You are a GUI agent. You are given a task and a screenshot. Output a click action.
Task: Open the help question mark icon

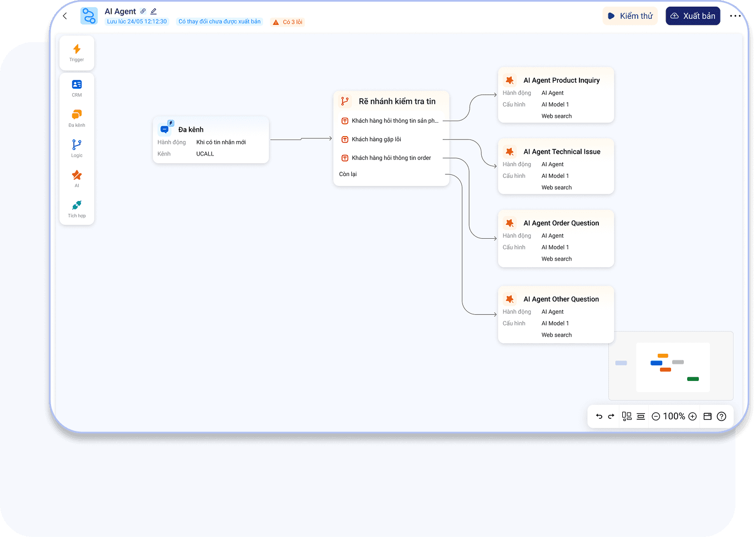722,416
